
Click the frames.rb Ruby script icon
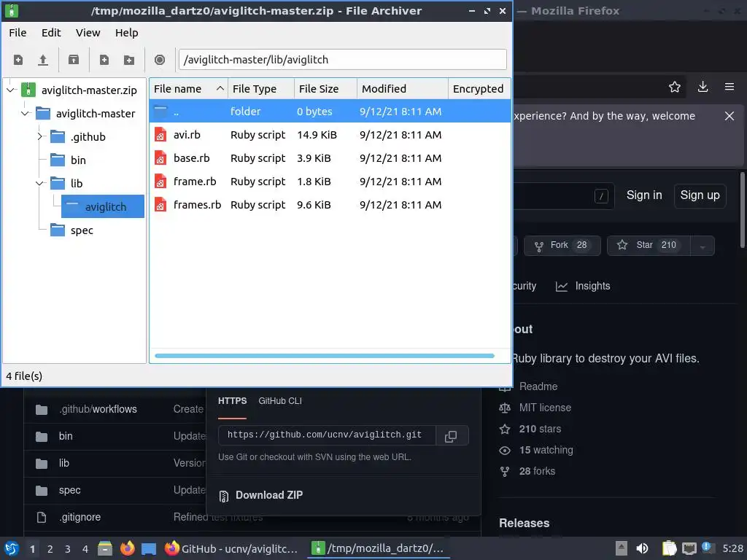click(160, 205)
